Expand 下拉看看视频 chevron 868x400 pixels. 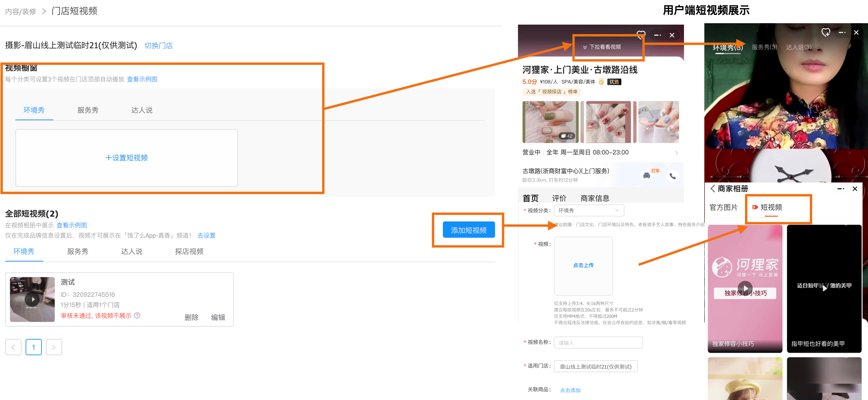585,47
